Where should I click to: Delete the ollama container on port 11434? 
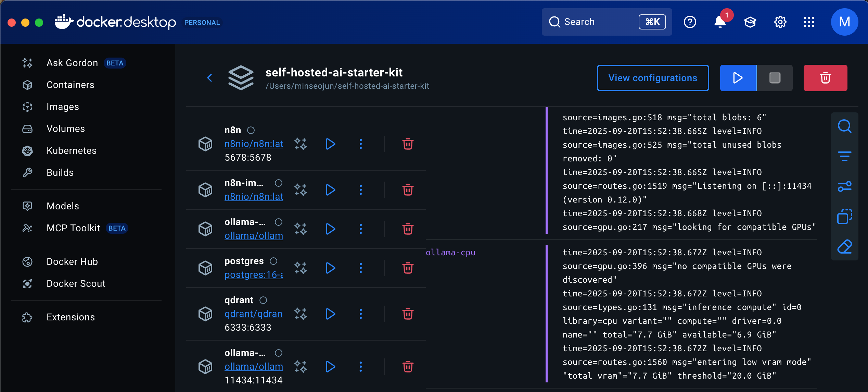(408, 367)
